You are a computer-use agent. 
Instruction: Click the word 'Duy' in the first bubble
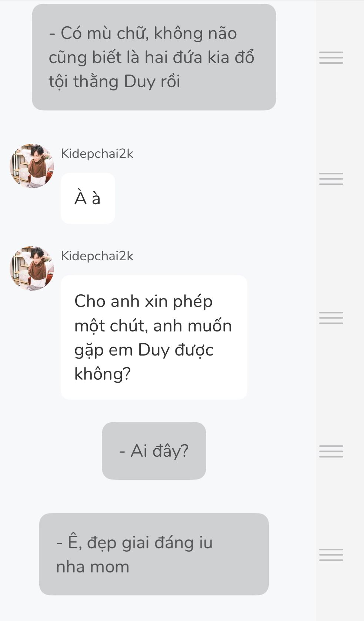(x=140, y=82)
